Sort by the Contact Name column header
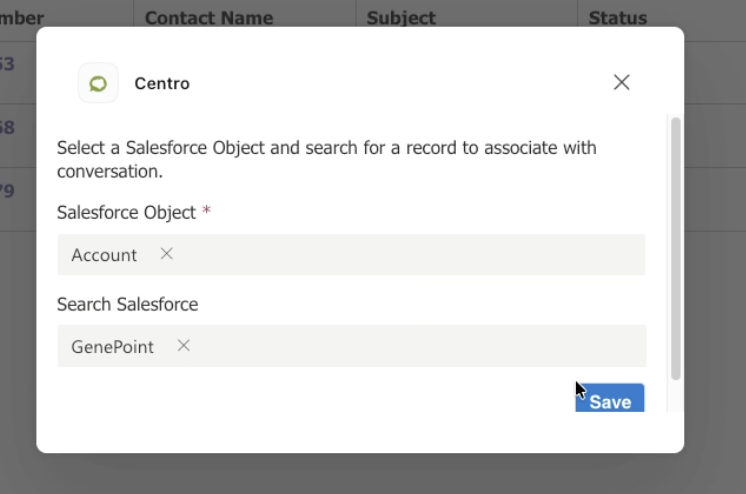Image resolution: width=746 pixels, height=494 pixels. pyautogui.click(x=209, y=18)
